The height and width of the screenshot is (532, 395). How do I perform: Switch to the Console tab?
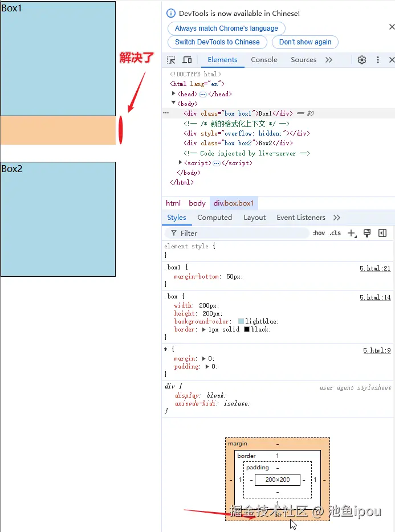264,60
